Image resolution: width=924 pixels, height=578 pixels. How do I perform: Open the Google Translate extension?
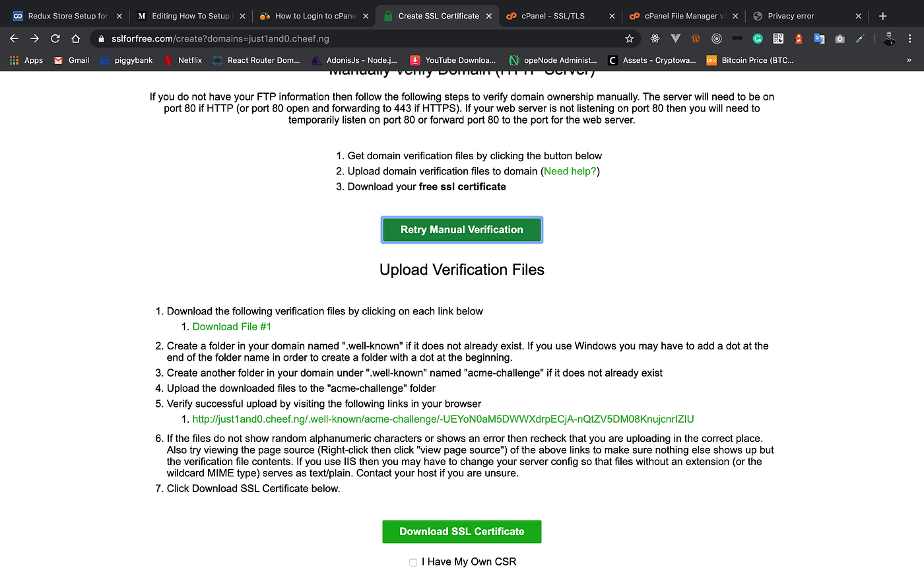point(819,38)
